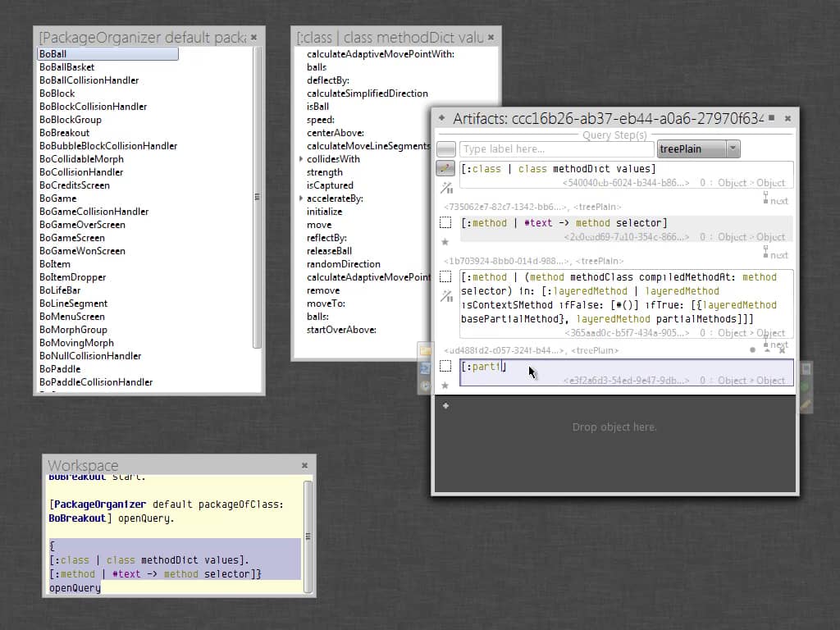Click the next connector after method selector step
This screenshot has height=630, width=840.
click(775, 253)
